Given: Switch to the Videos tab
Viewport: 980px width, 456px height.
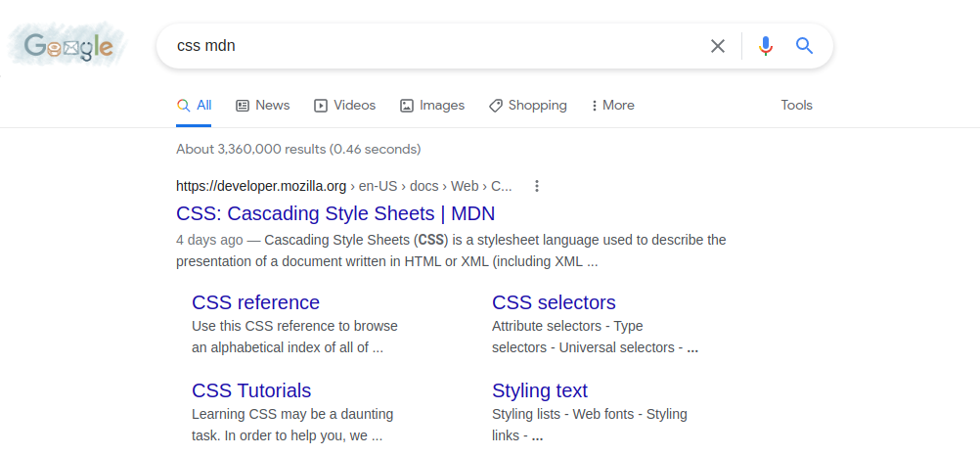Looking at the screenshot, I should 344,106.
